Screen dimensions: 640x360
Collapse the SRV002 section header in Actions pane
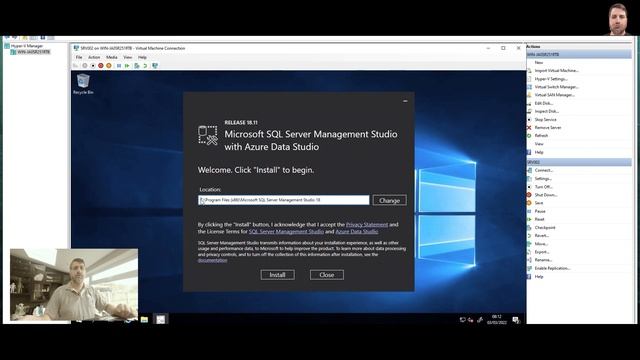point(579,162)
